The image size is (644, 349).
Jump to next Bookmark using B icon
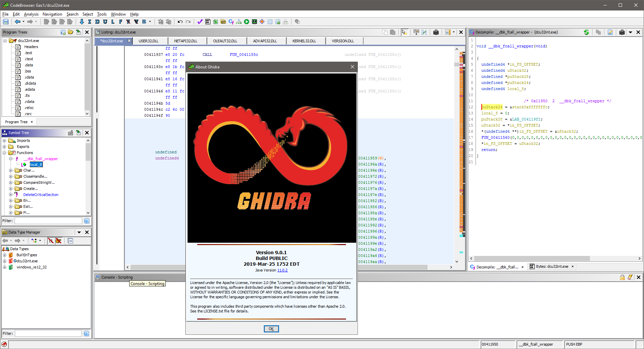144,22
